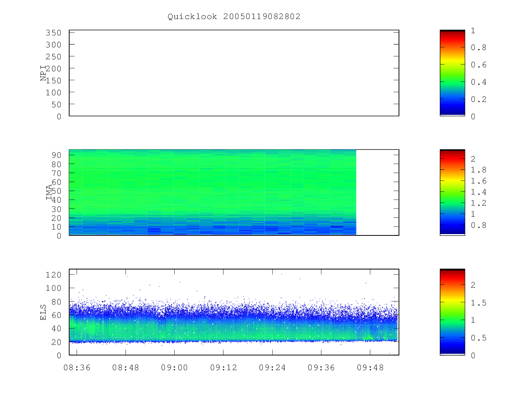Select the 90 tick on IMA axis
Image resolution: width=532 pixels, height=399 pixels.
coord(56,155)
